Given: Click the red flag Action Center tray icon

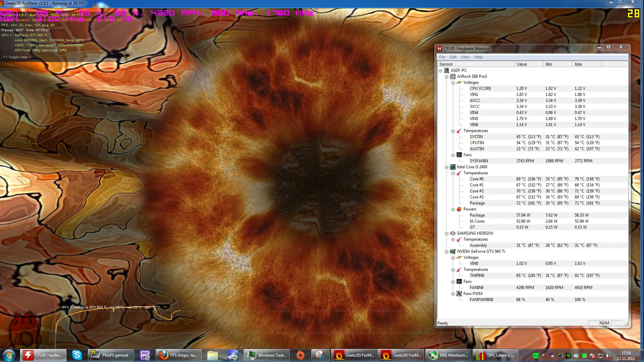Looking at the screenshot, I should [x=592, y=356].
